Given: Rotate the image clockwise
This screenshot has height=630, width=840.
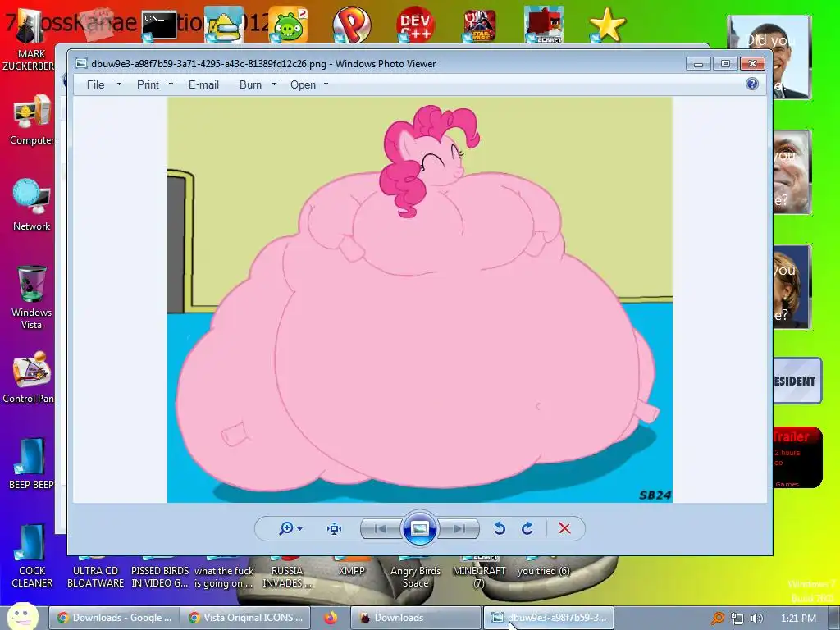Looking at the screenshot, I should coord(527,529).
